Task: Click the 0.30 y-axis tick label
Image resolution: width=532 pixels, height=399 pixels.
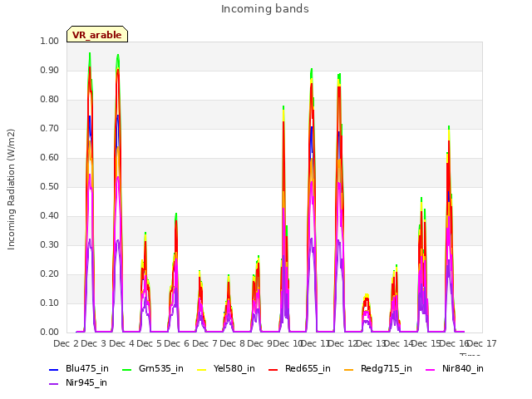Action: [x=50, y=244]
